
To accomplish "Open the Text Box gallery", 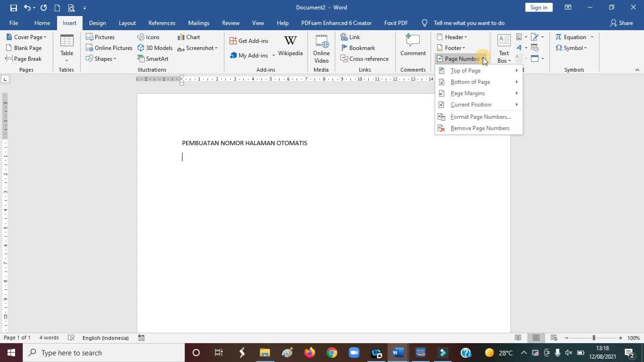I will [504, 49].
